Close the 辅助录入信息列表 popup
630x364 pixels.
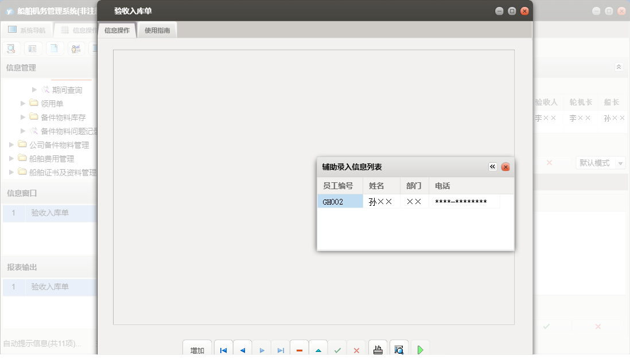click(x=505, y=167)
